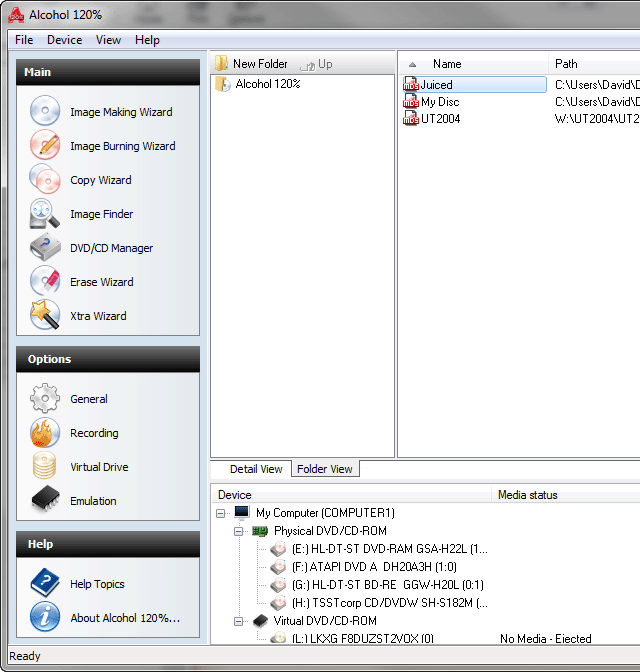Select the My Disc image name
Image resolution: width=640 pixels, height=672 pixels.
point(440,102)
